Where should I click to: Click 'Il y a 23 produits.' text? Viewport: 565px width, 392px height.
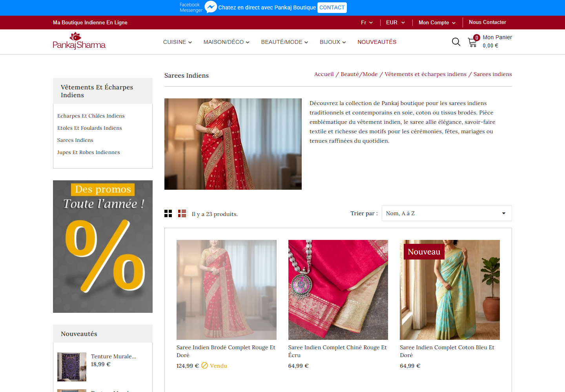click(215, 214)
